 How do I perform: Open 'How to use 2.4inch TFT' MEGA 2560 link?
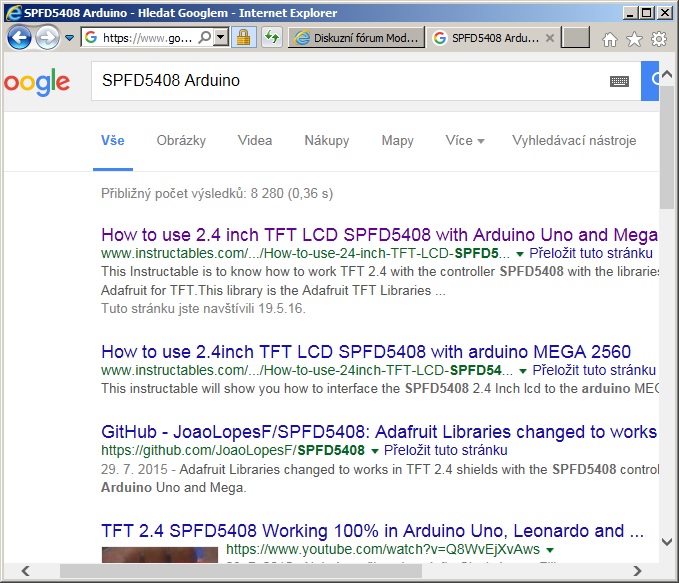tap(366, 352)
